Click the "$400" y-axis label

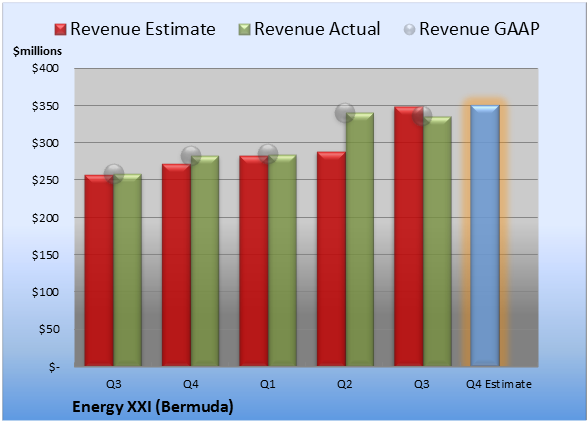tap(45, 68)
